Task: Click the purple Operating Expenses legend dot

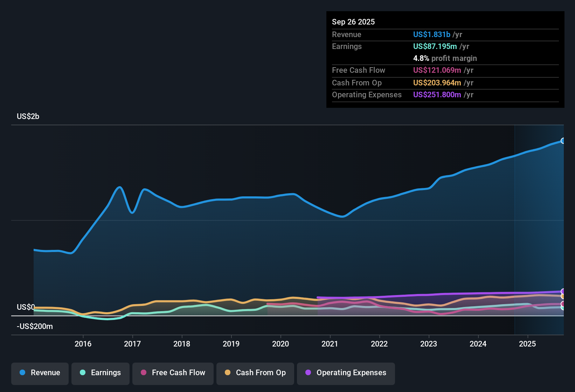Action: point(308,373)
